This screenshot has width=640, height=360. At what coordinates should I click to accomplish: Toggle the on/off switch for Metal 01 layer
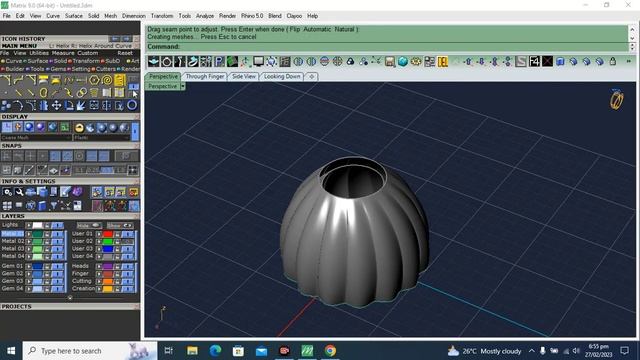57,234
